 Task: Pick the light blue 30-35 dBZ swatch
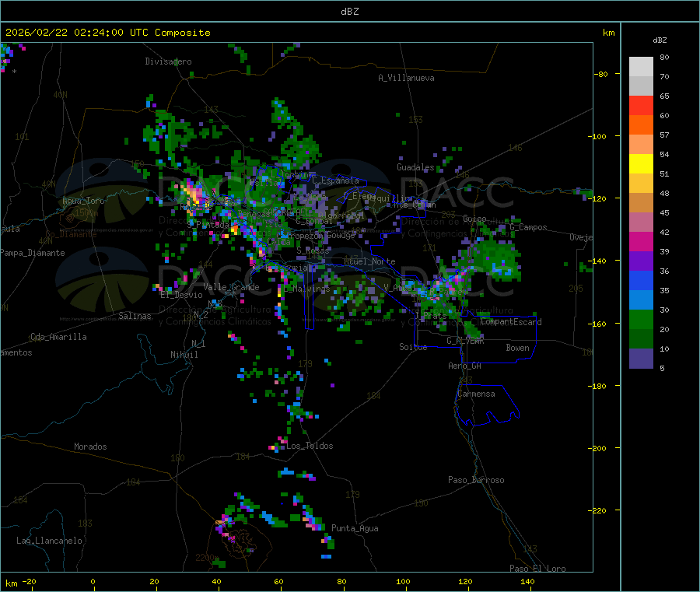641,300
